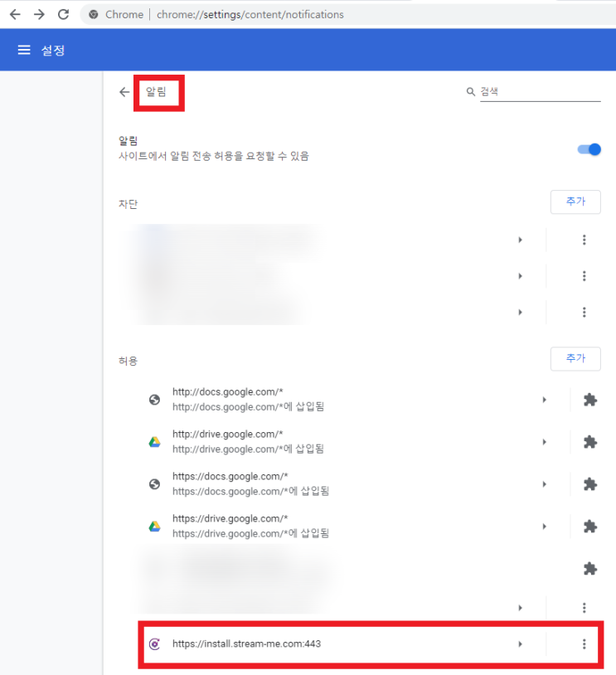The height and width of the screenshot is (675, 616).
Task: Click the 설정 header title
Action: click(53, 51)
